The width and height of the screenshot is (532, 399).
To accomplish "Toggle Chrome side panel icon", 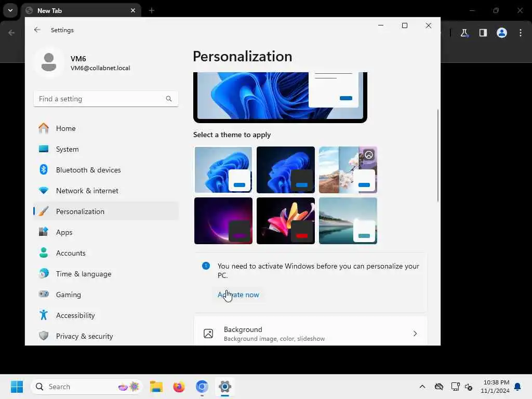I will 483,33.
